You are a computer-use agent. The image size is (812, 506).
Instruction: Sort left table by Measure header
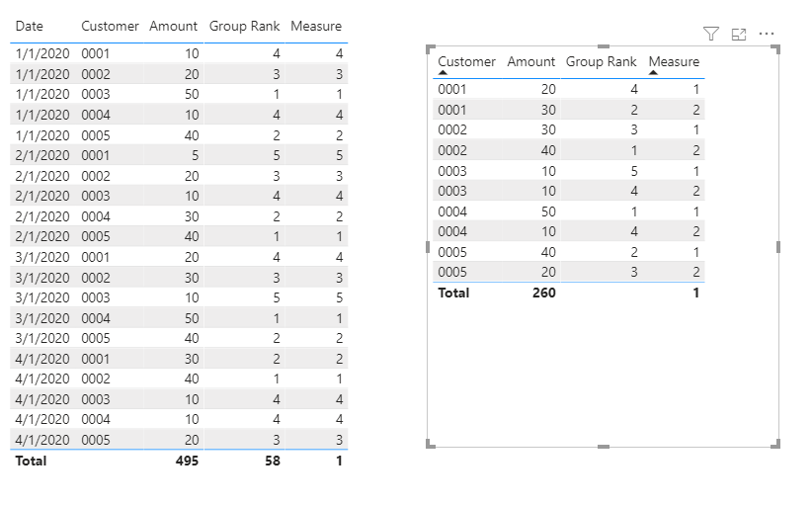(x=316, y=26)
